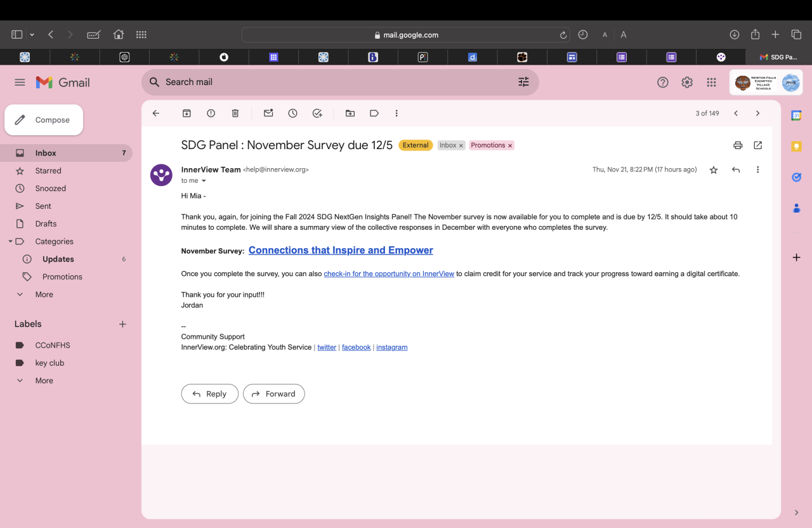This screenshot has width=812, height=528.
Task: Star the InnerView Team message
Action: (714, 170)
